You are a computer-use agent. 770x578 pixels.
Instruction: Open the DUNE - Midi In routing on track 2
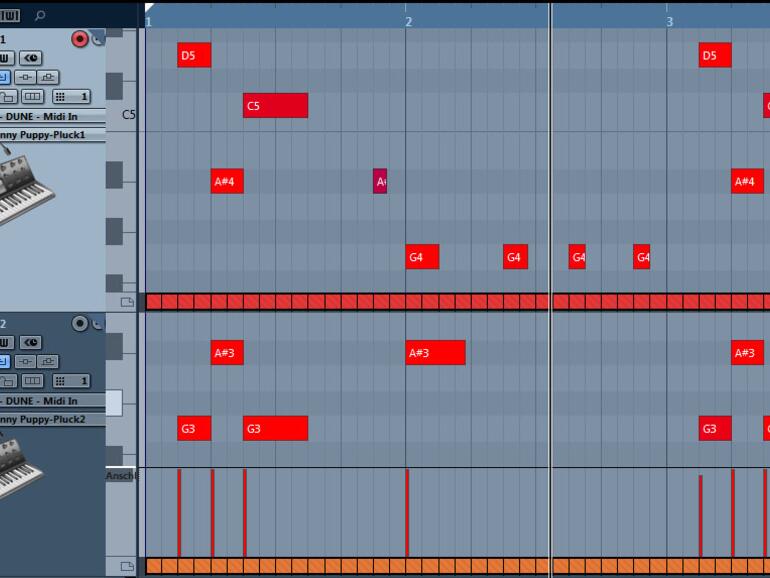pos(53,401)
